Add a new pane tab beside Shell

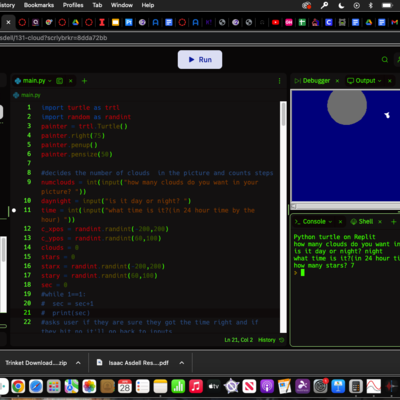pyautogui.click(x=393, y=222)
